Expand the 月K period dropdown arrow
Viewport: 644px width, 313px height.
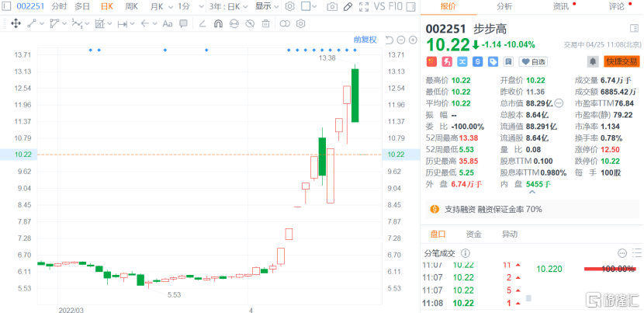point(171,6)
